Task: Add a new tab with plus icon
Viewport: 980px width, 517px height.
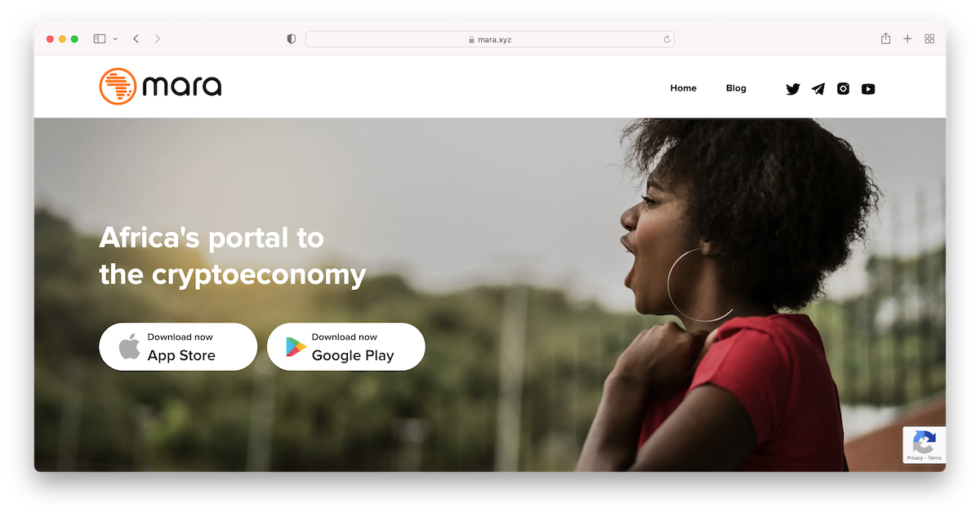Action: click(x=907, y=38)
